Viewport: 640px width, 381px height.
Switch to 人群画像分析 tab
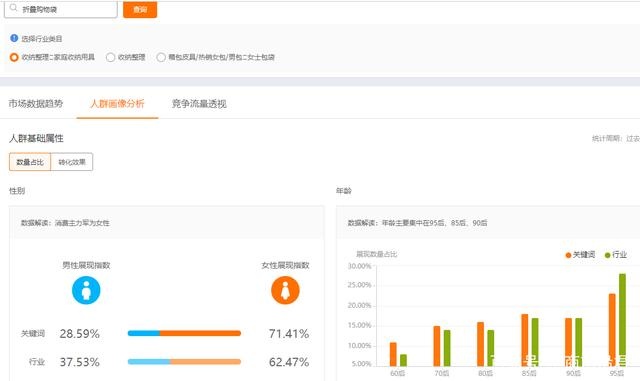pyautogui.click(x=117, y=104)
